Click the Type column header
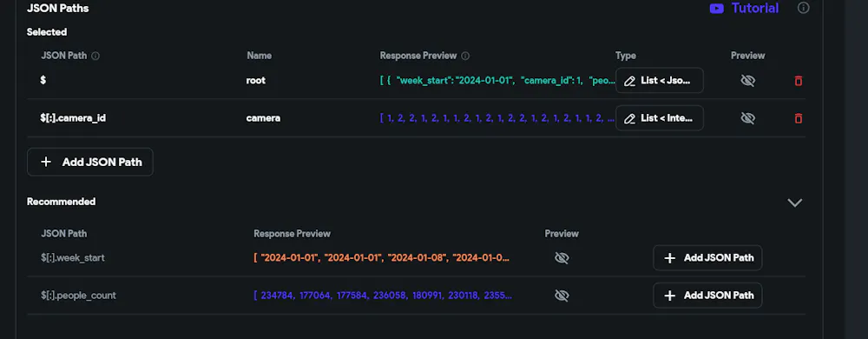The image size is (868, 339). [626, 56]
